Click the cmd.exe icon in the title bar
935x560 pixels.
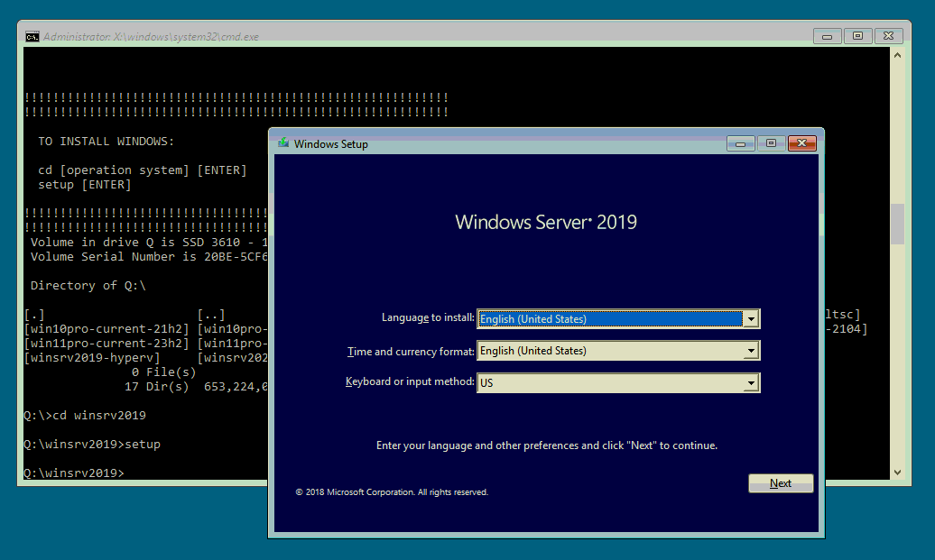coord(32,37)
